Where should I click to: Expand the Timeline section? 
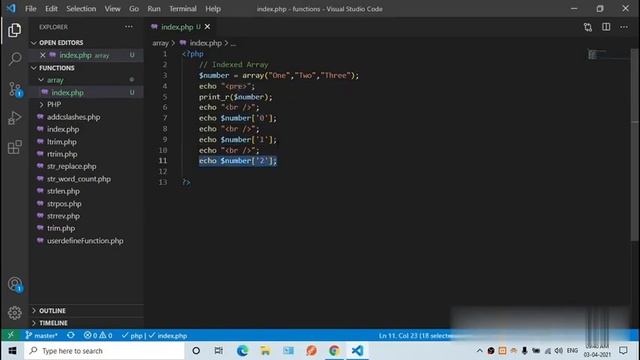click(x=53, y=323)
